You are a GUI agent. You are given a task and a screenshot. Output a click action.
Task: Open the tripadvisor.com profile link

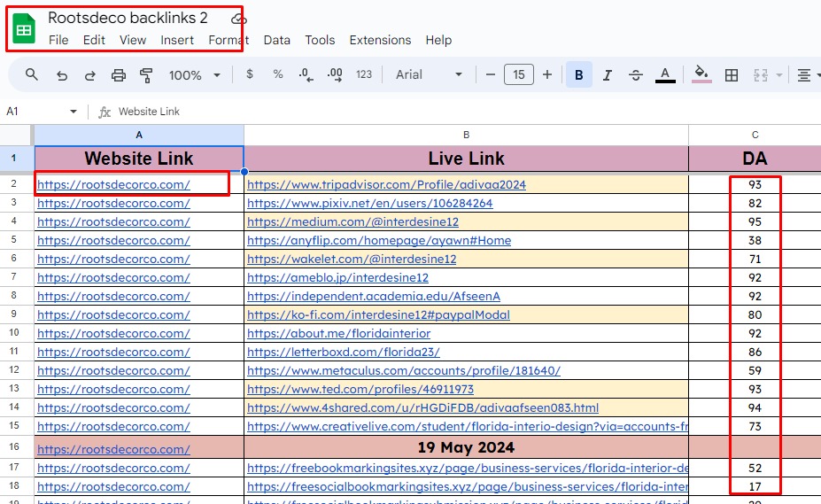[x=386, y=184]
